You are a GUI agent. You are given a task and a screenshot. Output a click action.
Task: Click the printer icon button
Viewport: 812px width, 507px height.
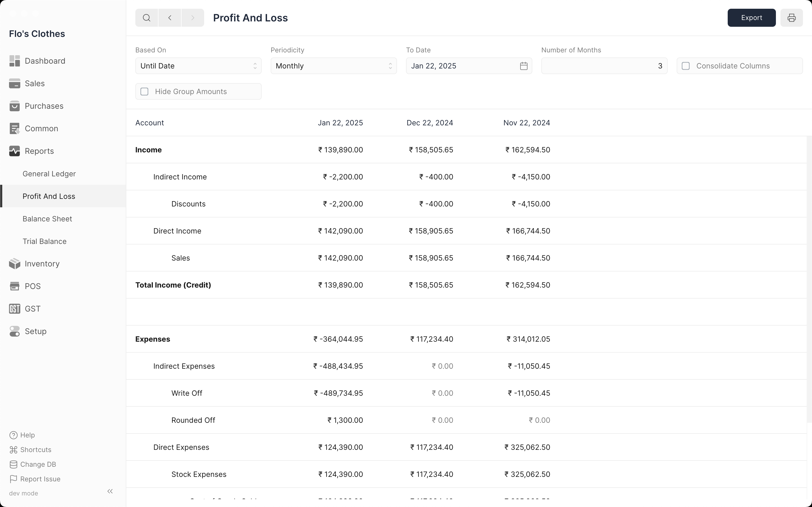[791, 18]
